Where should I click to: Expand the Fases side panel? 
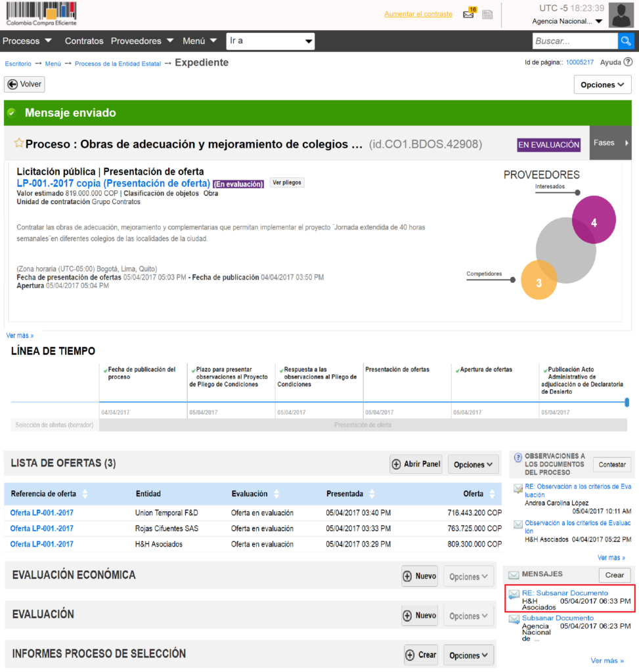(x=611, y=143)
